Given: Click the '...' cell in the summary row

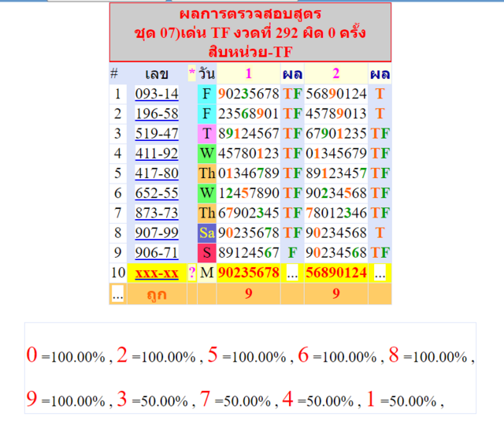Looking at the screenshot, I should pyautogui.click(x=117, y=295).
